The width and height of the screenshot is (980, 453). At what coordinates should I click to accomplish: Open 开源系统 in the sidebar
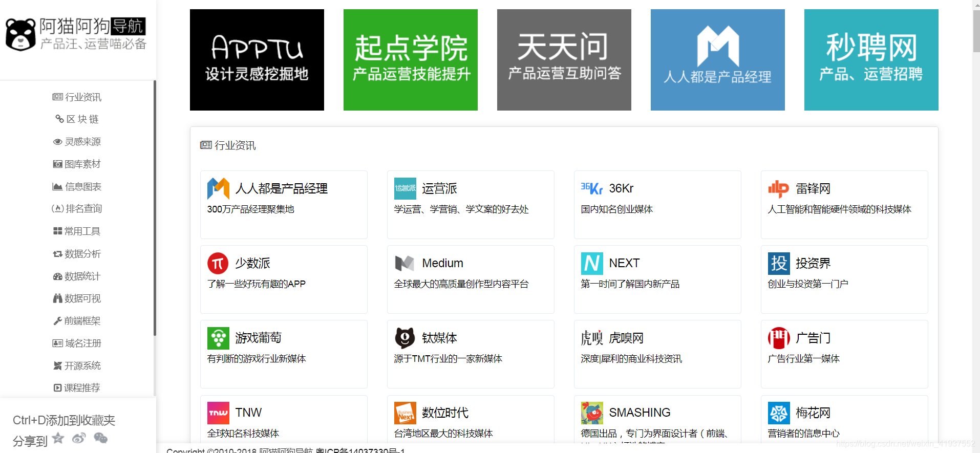click(77, 366)
